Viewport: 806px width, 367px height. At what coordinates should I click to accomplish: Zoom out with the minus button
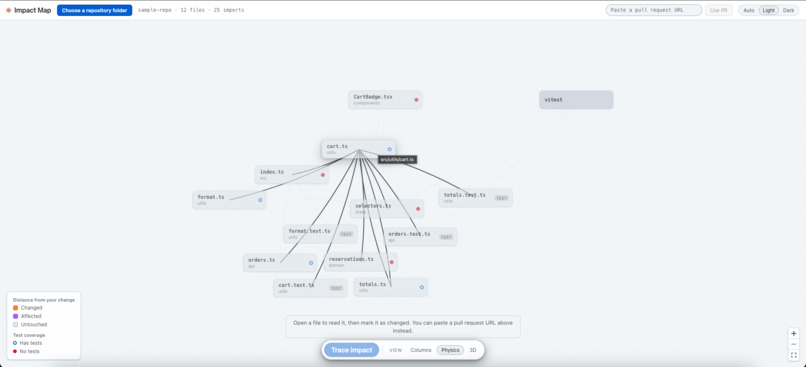click(794, 344)
